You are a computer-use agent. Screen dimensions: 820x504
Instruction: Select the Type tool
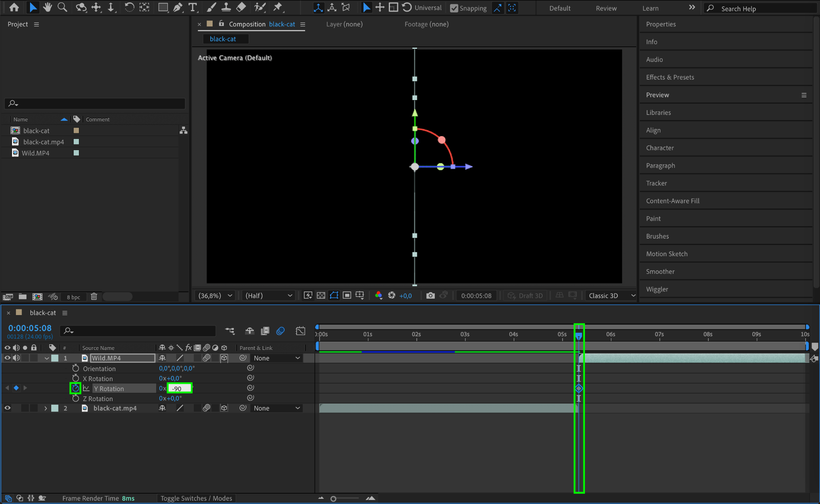pos(193,7)
